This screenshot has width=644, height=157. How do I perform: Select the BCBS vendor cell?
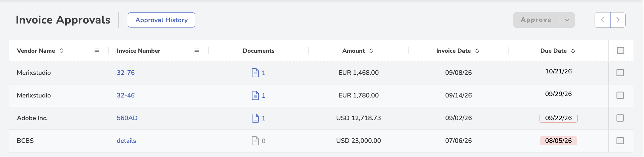25,141
